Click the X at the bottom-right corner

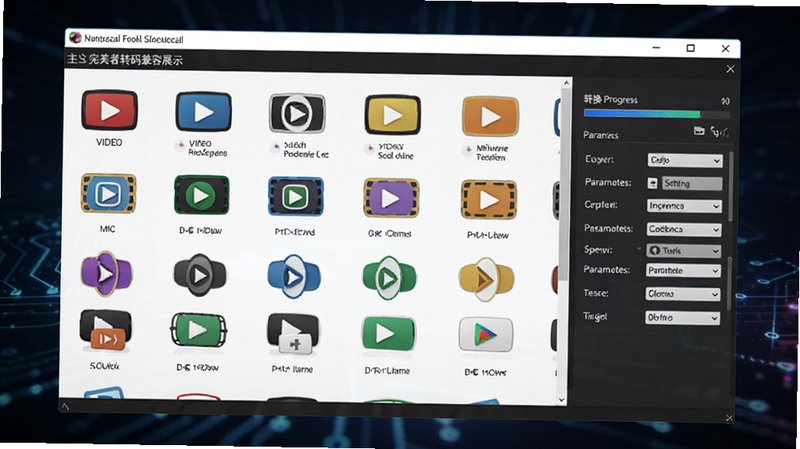point(730,418)
